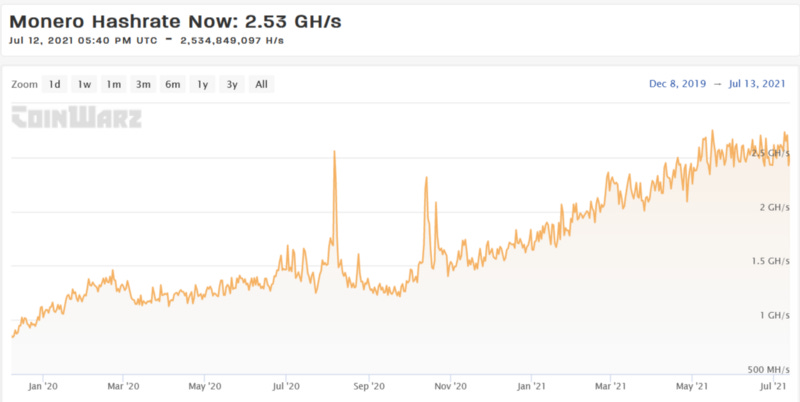
Task: Click the 1.5 GH/s axis label
Action: click(x=770, y=261)
